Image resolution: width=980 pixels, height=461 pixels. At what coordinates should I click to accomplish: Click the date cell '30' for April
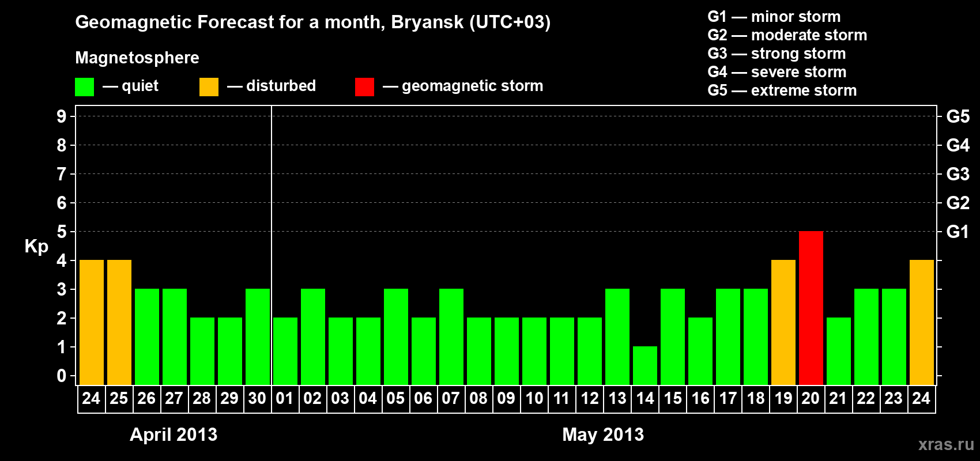click(x=258, y=399)
